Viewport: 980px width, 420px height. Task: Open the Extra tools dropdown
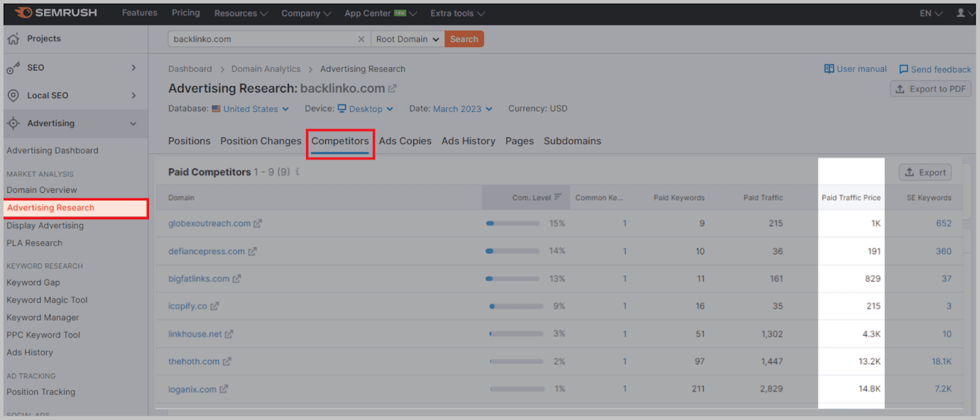coord(458,13)
